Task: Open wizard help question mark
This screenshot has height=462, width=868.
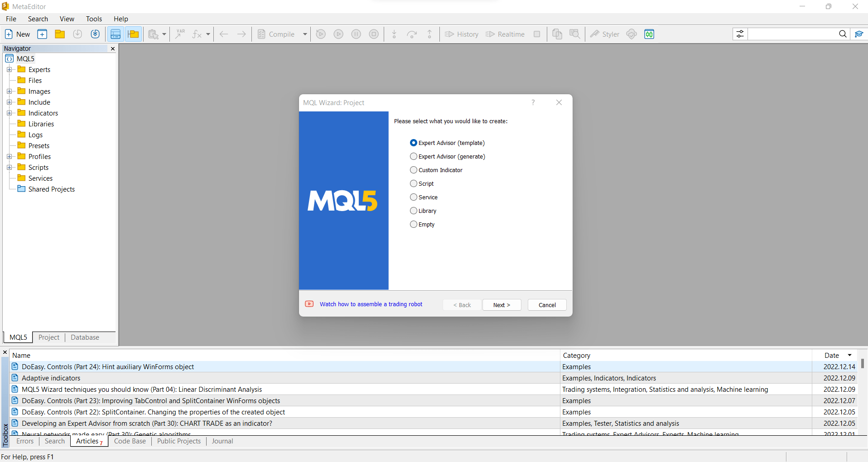Action: click(533, 102)
